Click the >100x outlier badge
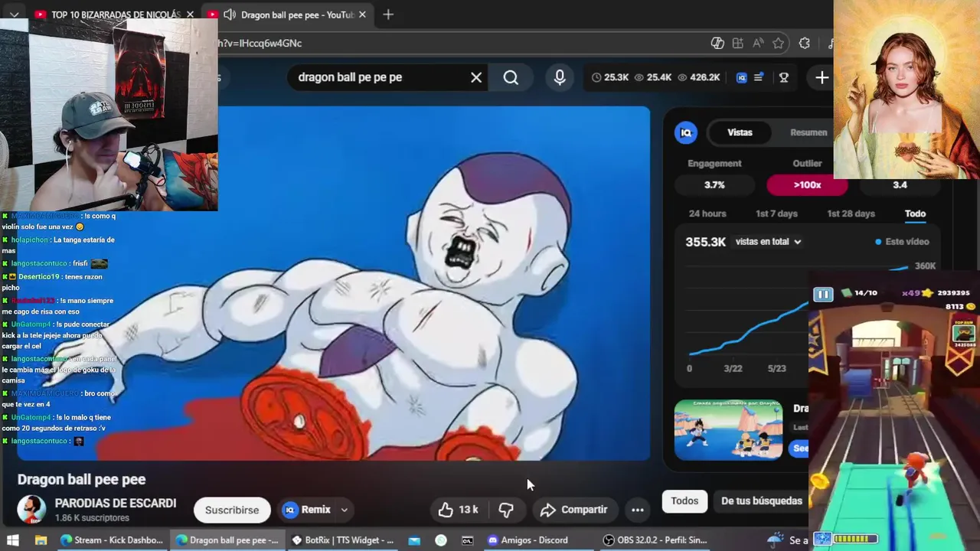The width and height of the screenshot is (980, 551). pos(807,184)
